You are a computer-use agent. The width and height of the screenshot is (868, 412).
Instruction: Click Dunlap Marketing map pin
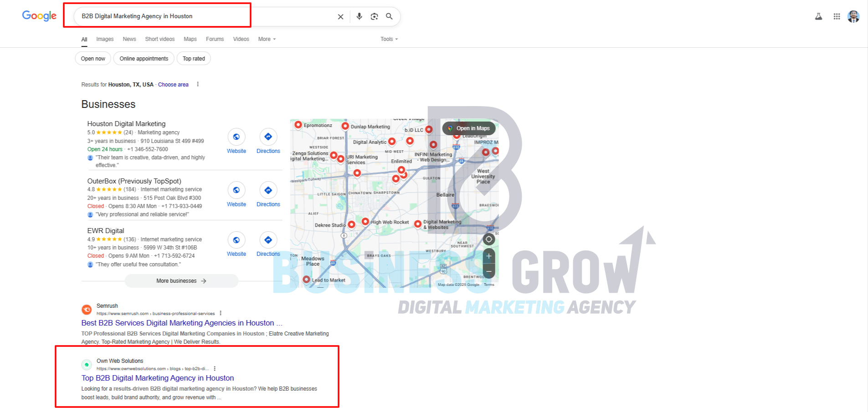[345, 126]
